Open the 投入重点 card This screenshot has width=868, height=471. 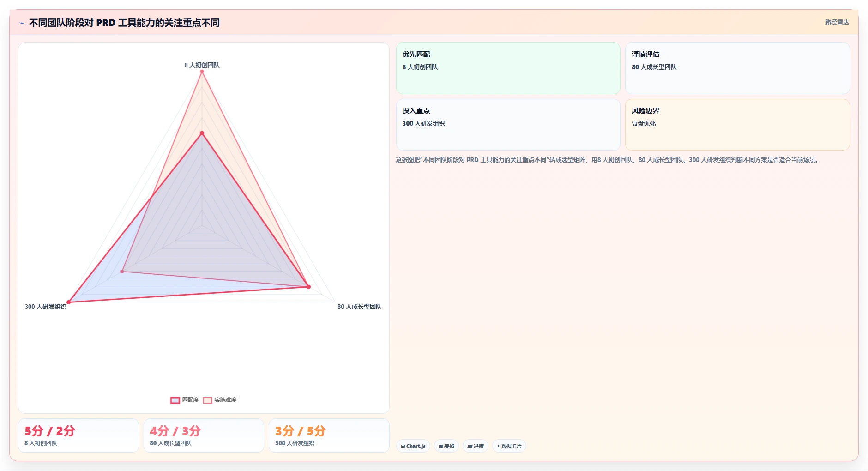508,125
